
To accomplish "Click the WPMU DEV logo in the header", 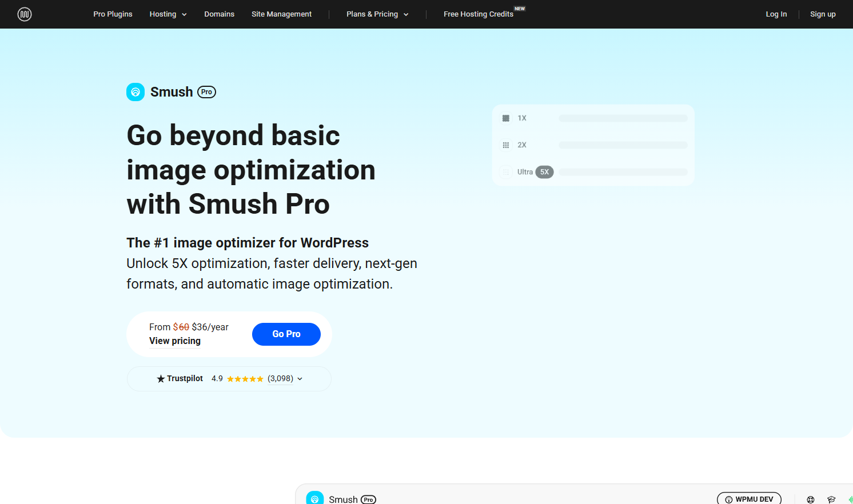I will [25, 14].
